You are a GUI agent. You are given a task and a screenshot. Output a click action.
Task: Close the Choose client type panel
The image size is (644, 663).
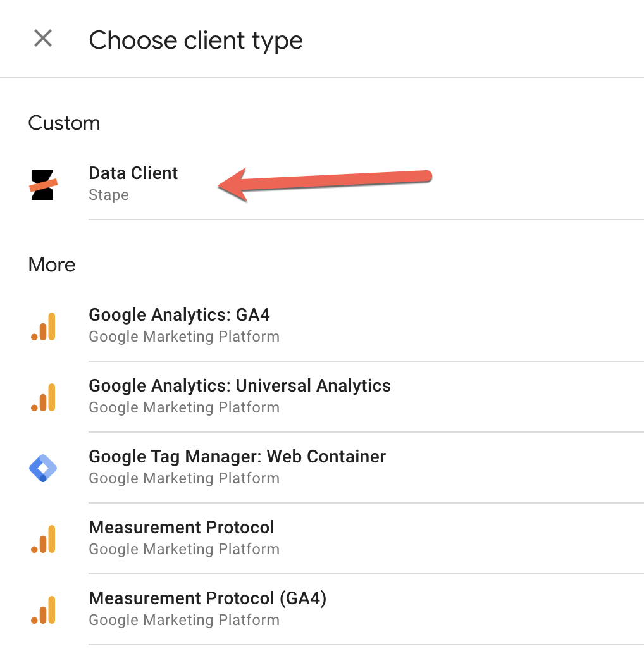point(43,39)
